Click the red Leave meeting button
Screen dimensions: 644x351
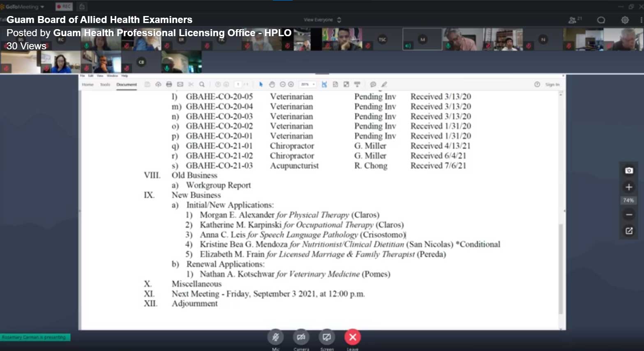353,337
